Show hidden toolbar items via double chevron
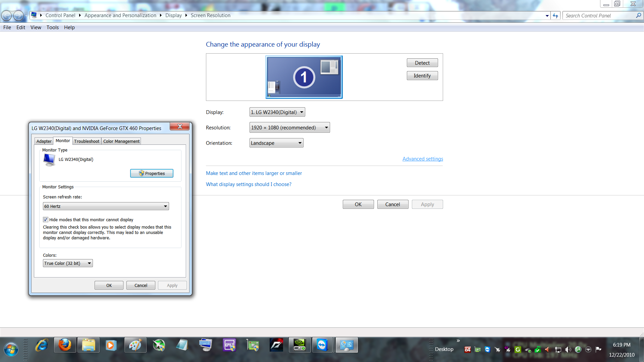 click(x=458, y=341)
